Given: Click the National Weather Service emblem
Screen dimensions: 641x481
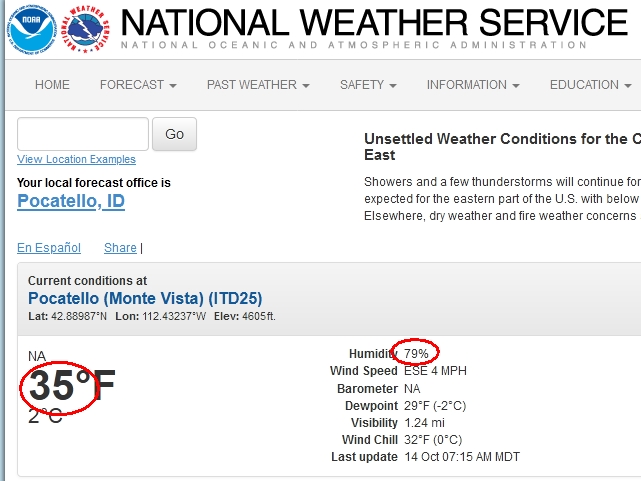Looking at the screenshot, I should click(85, 29).
